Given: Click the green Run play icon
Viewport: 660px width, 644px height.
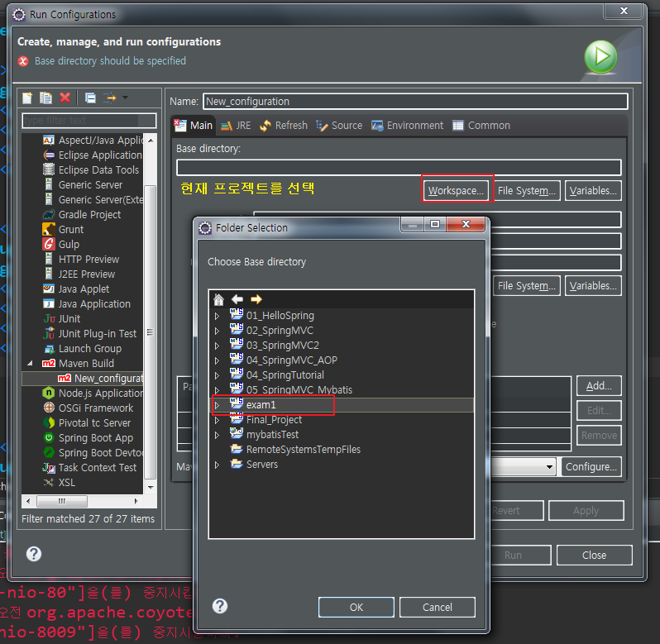Looking at the screenshot, I should tap(600, 57).
